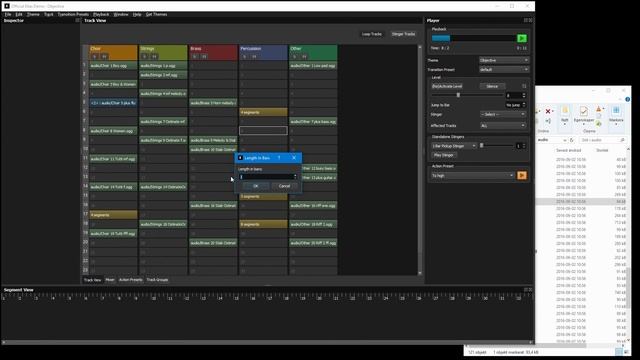Viewport: 640px width, 360px height.
Task: Open the Theme dropdown showing Objective
Action: click(x=504, y=60)
